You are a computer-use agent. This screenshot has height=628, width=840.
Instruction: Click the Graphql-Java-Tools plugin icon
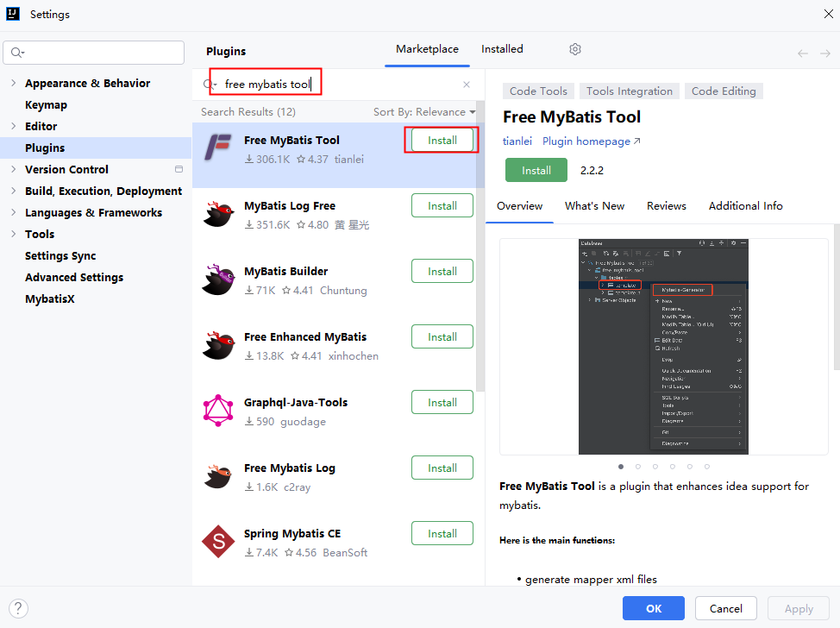217,411
